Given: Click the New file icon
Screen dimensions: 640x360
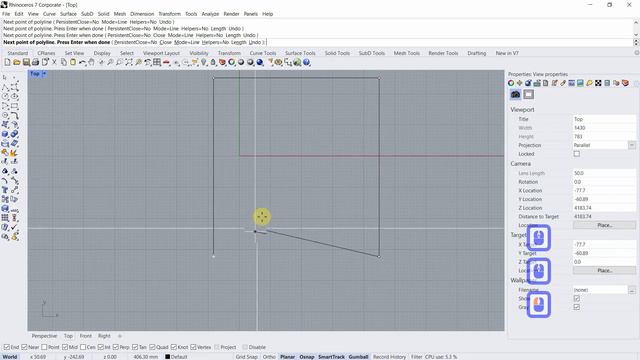Looking at the screenshot, I should [x=7, y=62].
